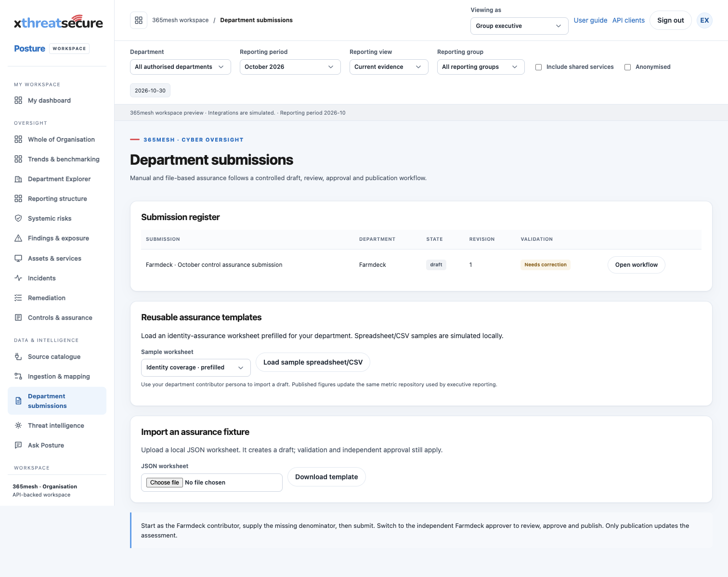Click Load sample spreadsheet/CSV button
728x577 pixels.
click(x=313, y=362)
